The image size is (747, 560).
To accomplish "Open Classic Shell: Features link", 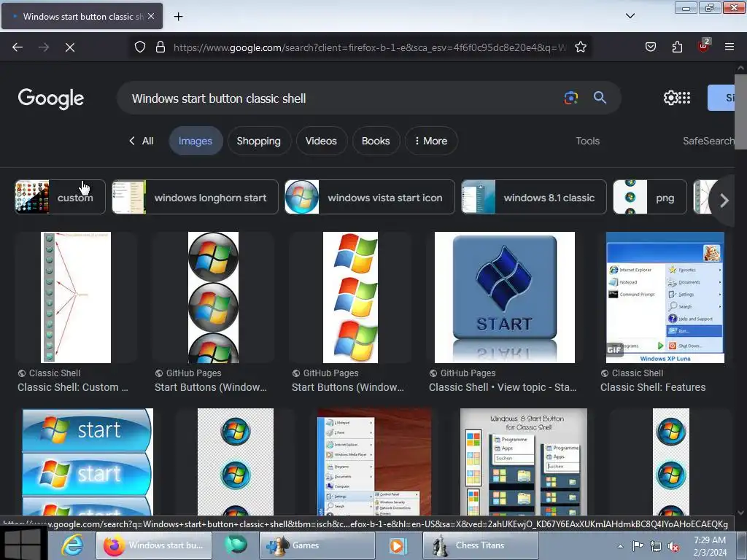I will pyautogui.click(x=653, y=387).
